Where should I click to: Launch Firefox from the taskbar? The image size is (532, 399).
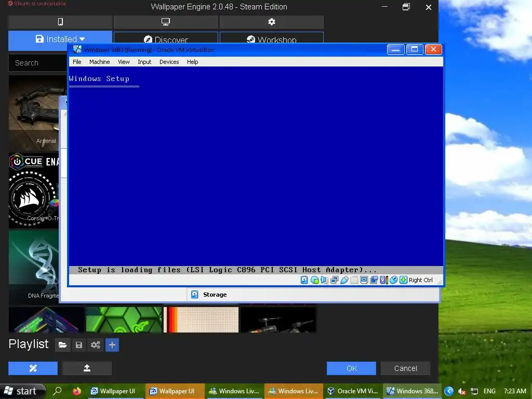pos(77,391)
